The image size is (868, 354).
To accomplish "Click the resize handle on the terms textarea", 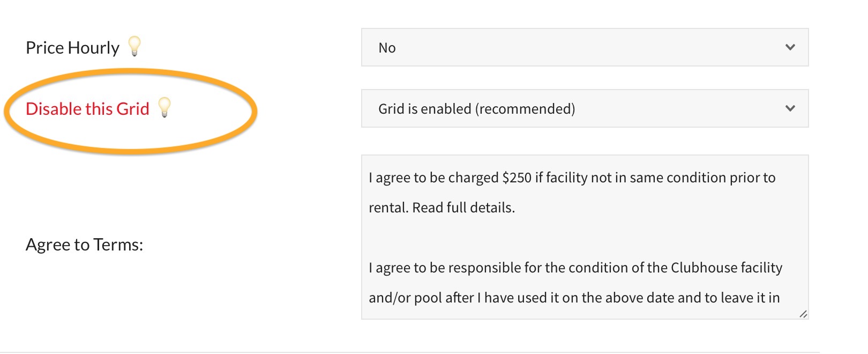I will click(x=803, y=315).
